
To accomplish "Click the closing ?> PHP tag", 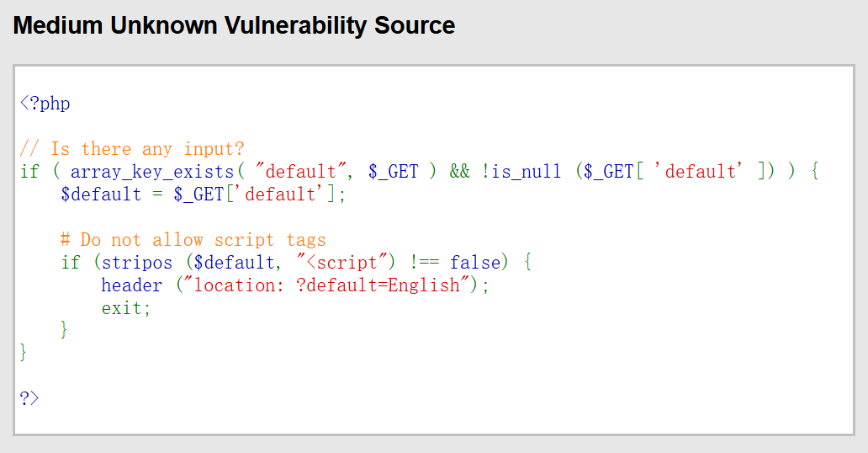I will pos(29,398).
